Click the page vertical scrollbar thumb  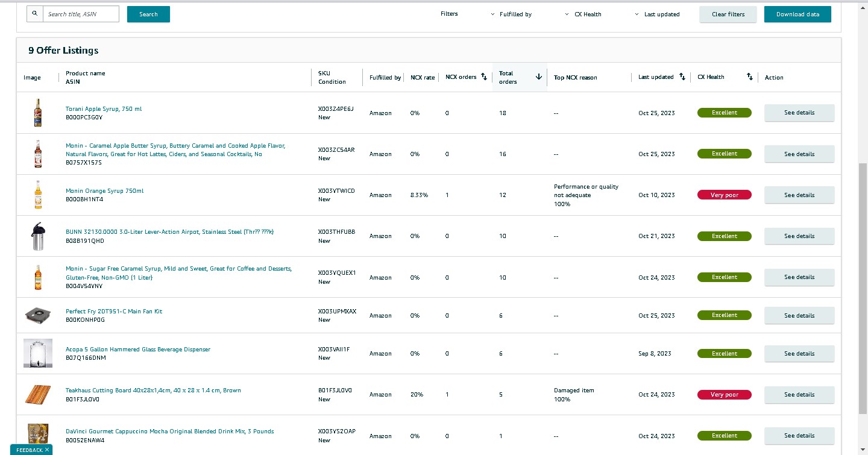point(863,288)
